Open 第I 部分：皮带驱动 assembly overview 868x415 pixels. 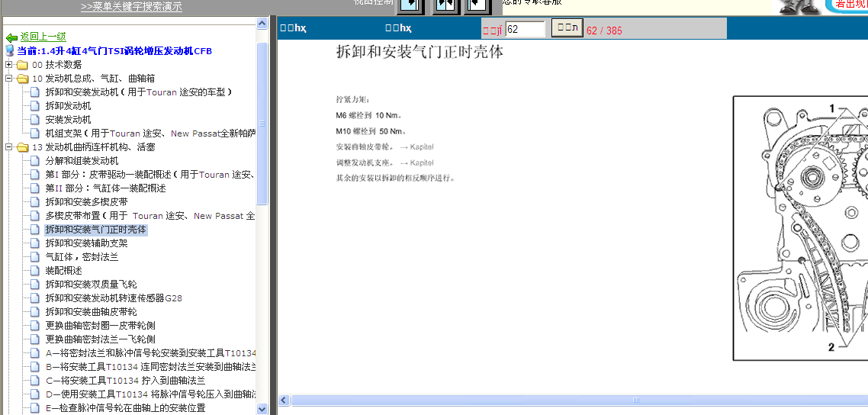150,175
